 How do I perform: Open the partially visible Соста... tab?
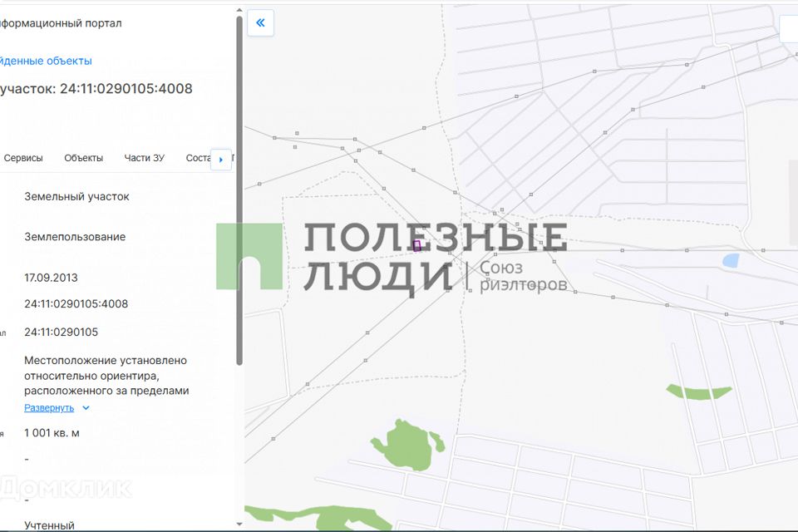pyautogui.click(x=198, y=158)
